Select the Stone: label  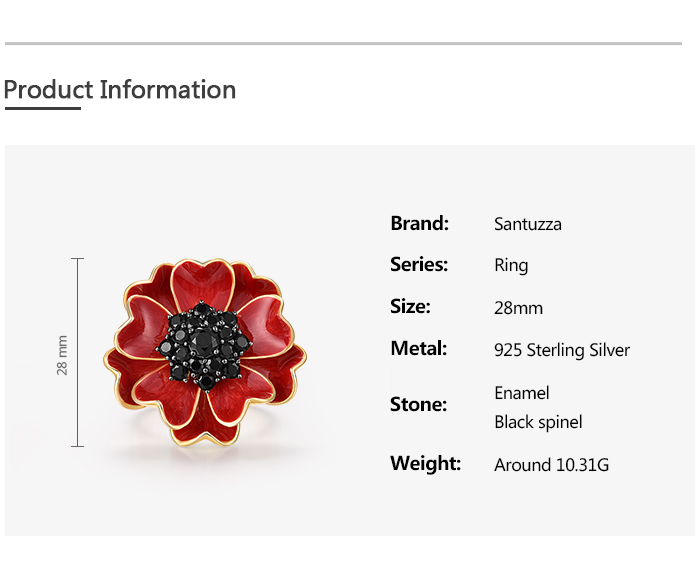click(x=418, y=405)
